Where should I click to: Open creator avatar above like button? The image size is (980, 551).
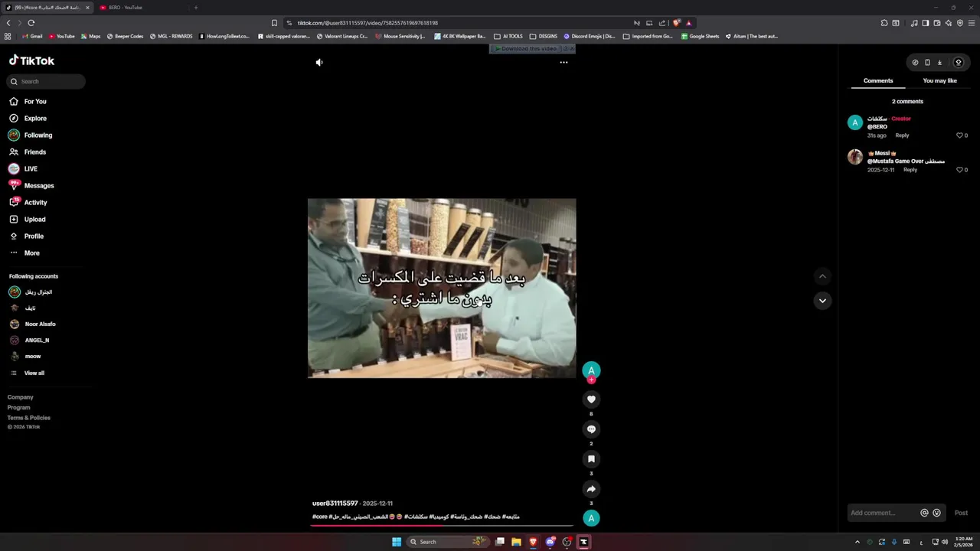(591, 371)
